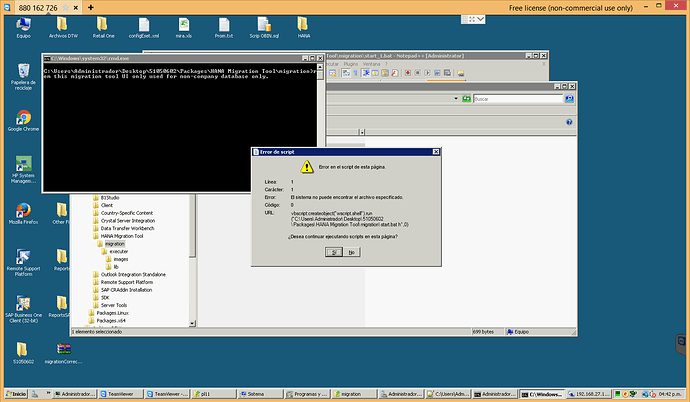
Task: Open the Archivos DTW folder on desktop
Action: [63, 27]
